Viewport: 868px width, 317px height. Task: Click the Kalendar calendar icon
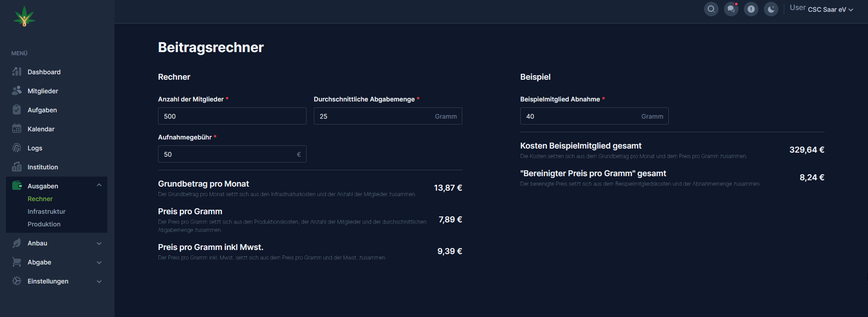coord(17,129)
